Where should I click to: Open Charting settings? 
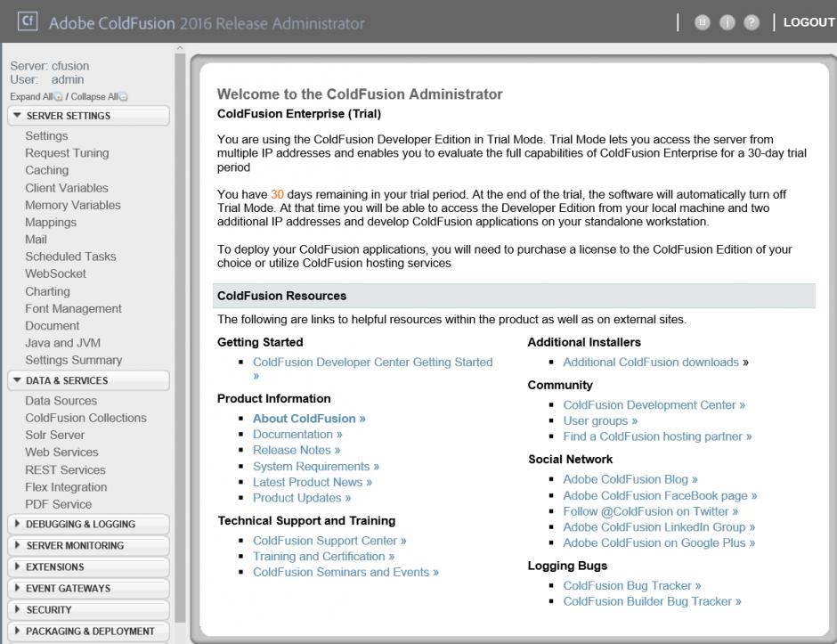(x=47, y=291)
